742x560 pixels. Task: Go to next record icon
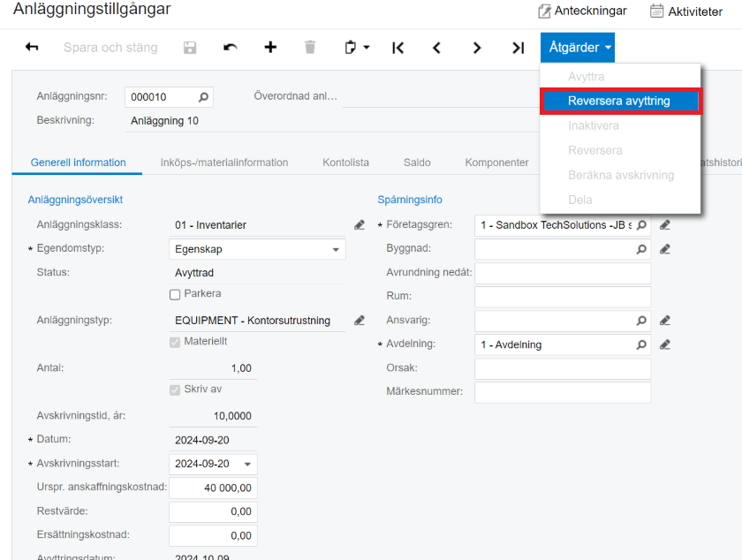click(476, 48)
